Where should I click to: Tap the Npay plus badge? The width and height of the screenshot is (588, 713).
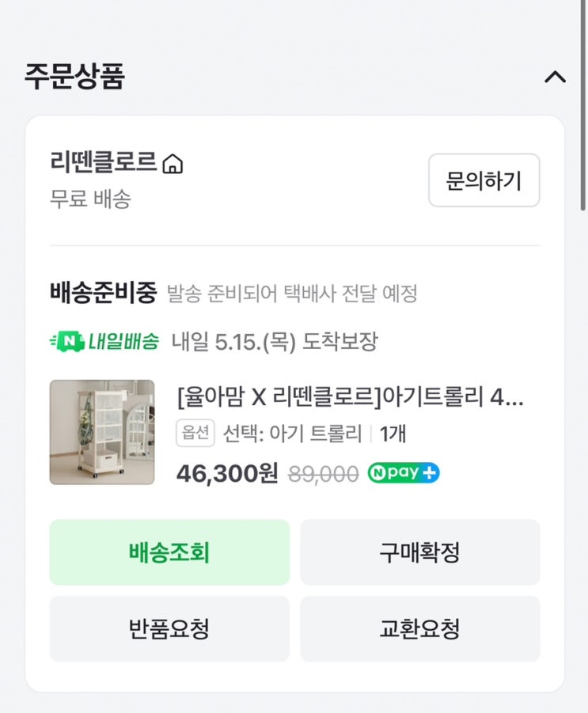point(404,473)
